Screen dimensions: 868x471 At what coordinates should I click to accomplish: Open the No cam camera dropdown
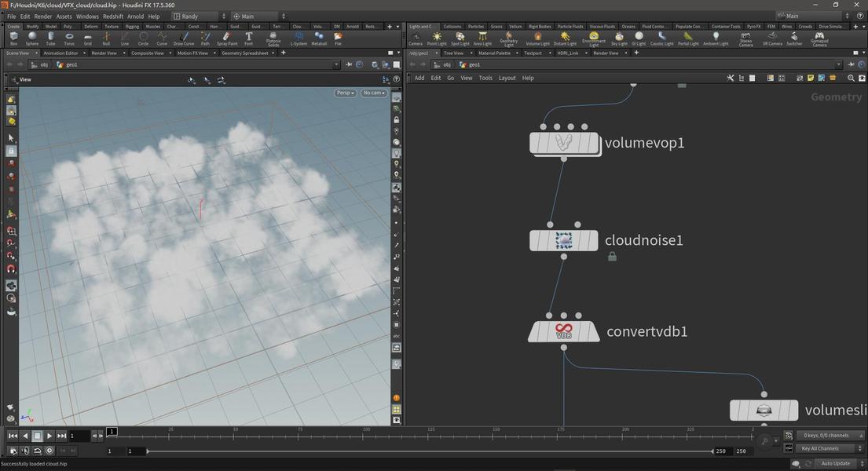tap(374, 93)
